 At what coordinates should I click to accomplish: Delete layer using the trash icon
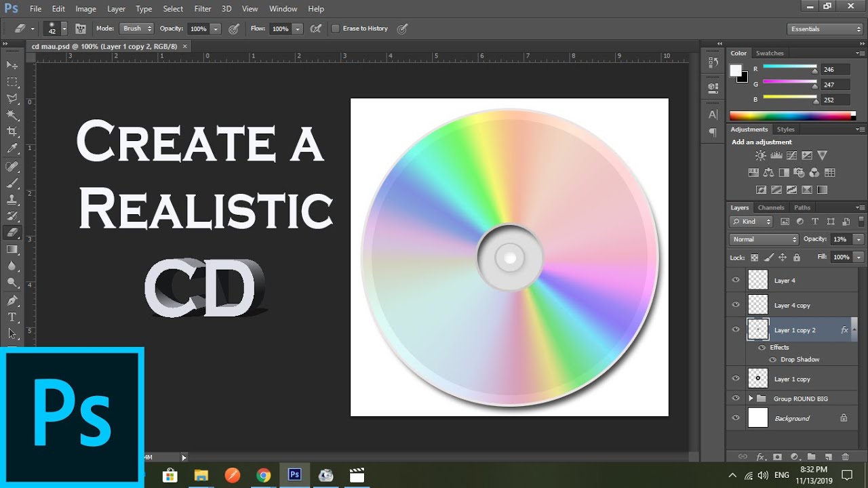[845, 457]
